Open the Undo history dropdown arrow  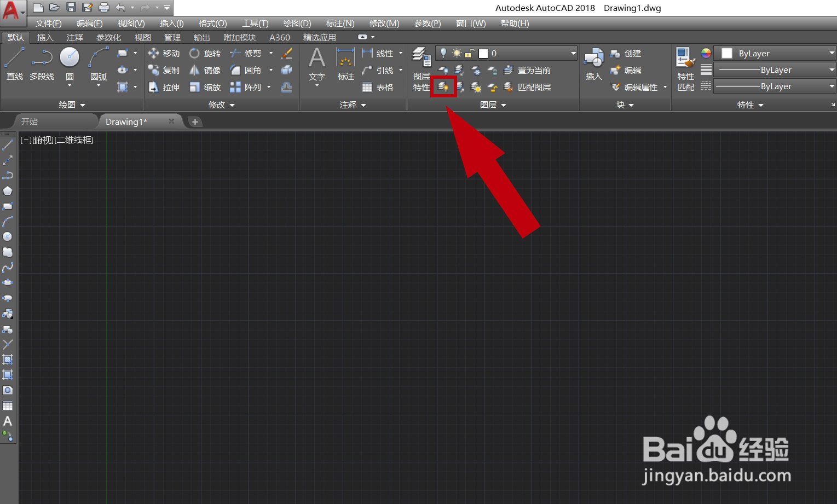pos(132,8)
